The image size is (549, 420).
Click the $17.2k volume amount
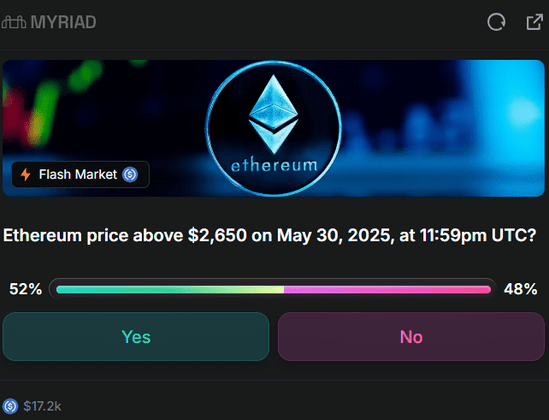[x=42, y=406]
